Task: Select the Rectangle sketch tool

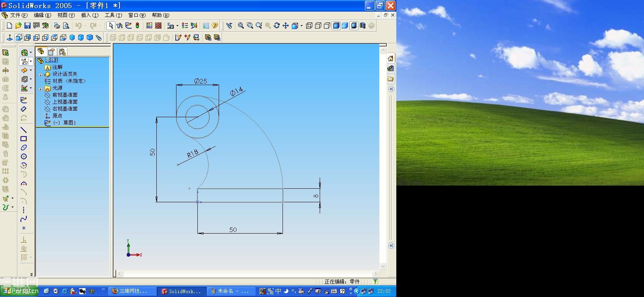Action: pyautogui.click(x=24, y=138)
